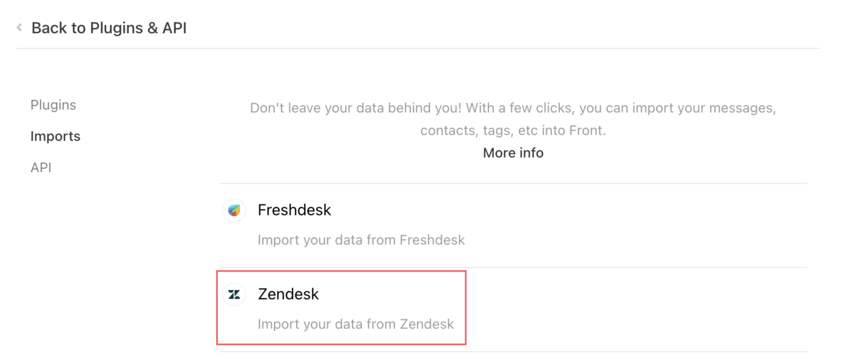Click "contacts, tags, etc into Front" line
860x361 pixels.
pos(513,131)
